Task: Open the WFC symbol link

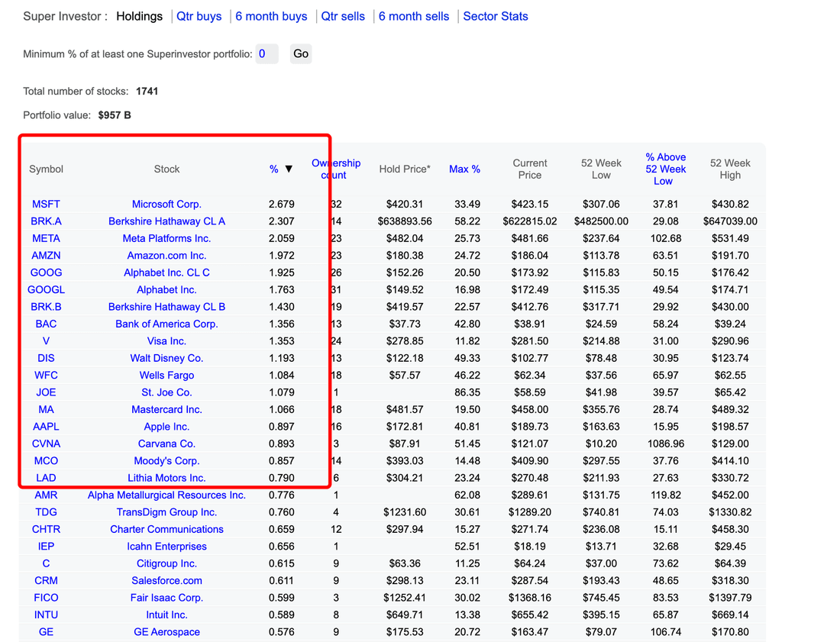Action: 46,376
